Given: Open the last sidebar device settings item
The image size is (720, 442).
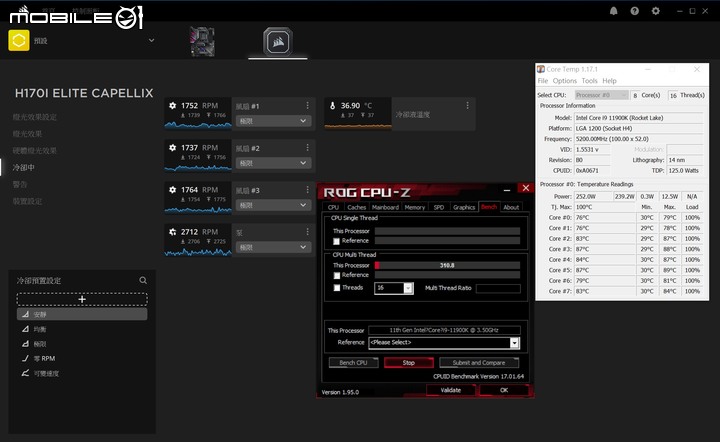Looking at the screenshot, I should point(27,201).
